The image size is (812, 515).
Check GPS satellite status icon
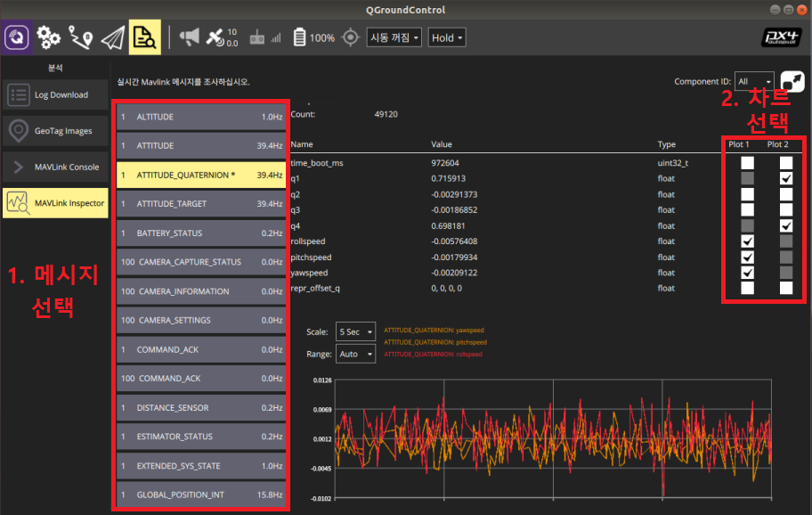(215, 37)
